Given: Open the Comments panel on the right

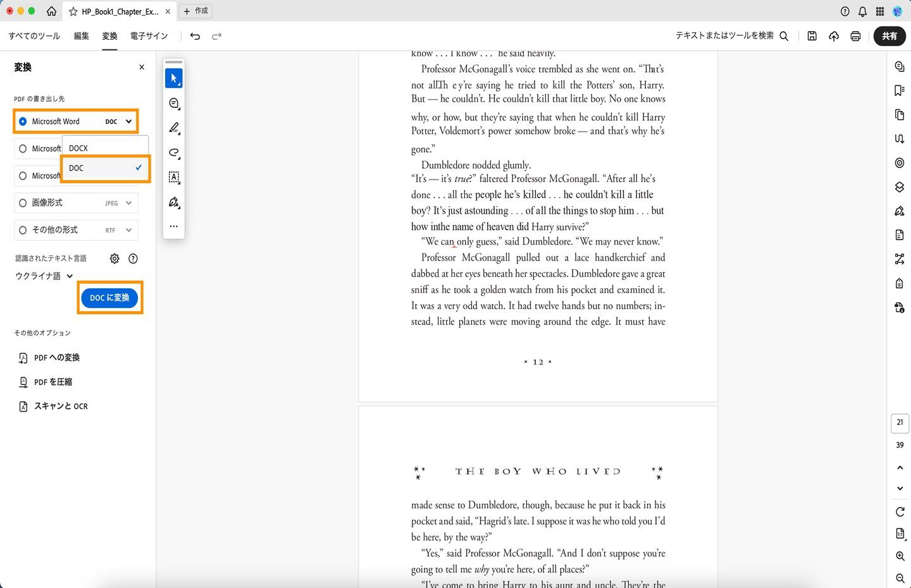Looking at the screenshot, I should coord(899,66).
